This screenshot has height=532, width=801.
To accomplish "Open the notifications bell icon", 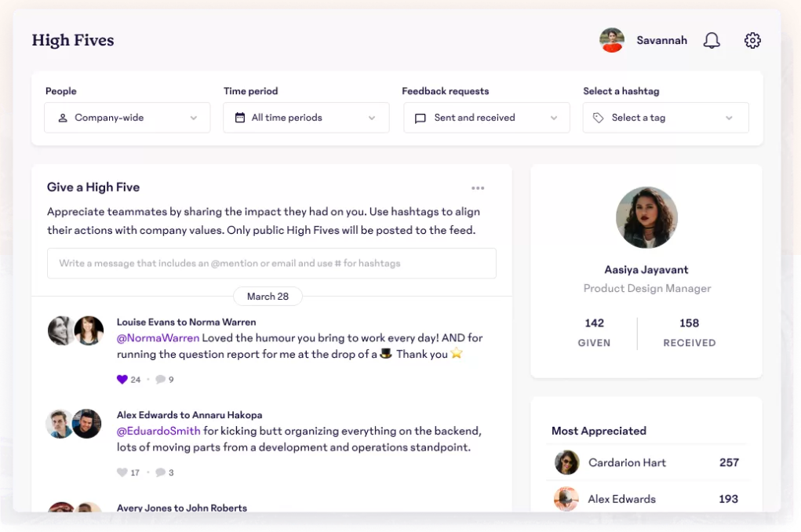I will (x=712, y=41).
